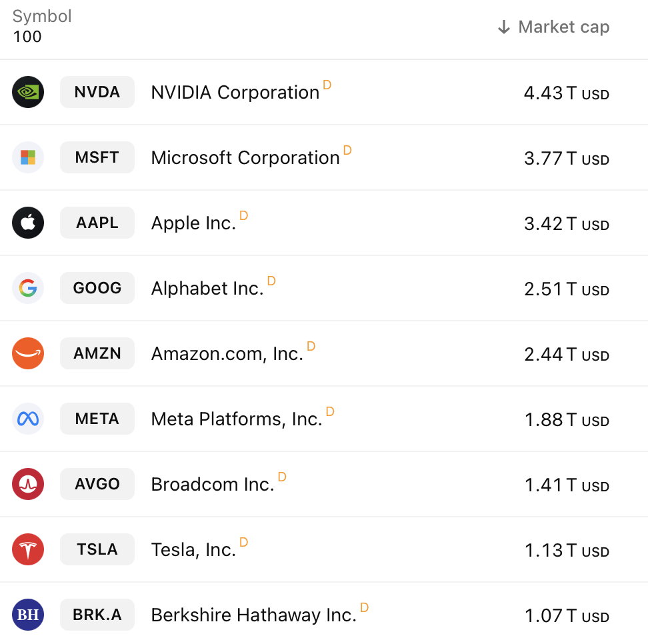Click the sort arrow beside Market cap
Image resolution: width=648 pixels, height=644 pixels.
(504, 27)
